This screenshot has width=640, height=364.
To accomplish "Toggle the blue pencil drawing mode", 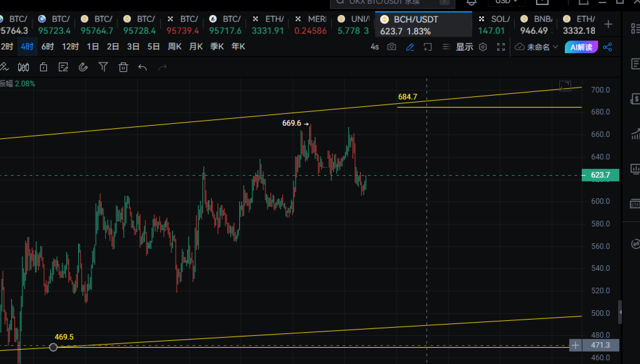I will tap(410, 47).
